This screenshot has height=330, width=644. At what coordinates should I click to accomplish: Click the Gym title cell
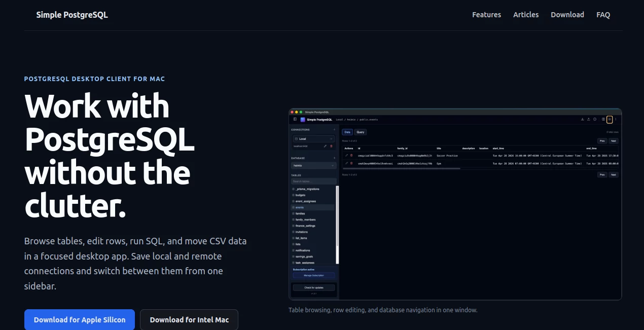tap(439, 164)
